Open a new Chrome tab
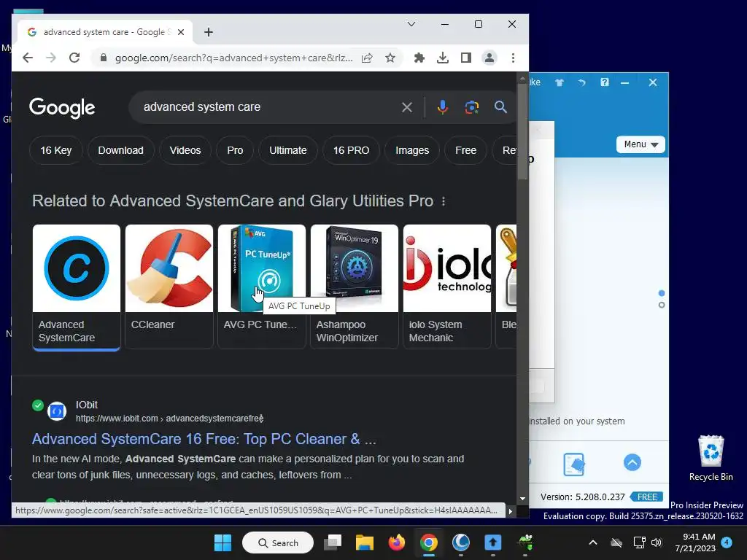The width and height of the screenshot is (747, 560). (x=208, y=32)
